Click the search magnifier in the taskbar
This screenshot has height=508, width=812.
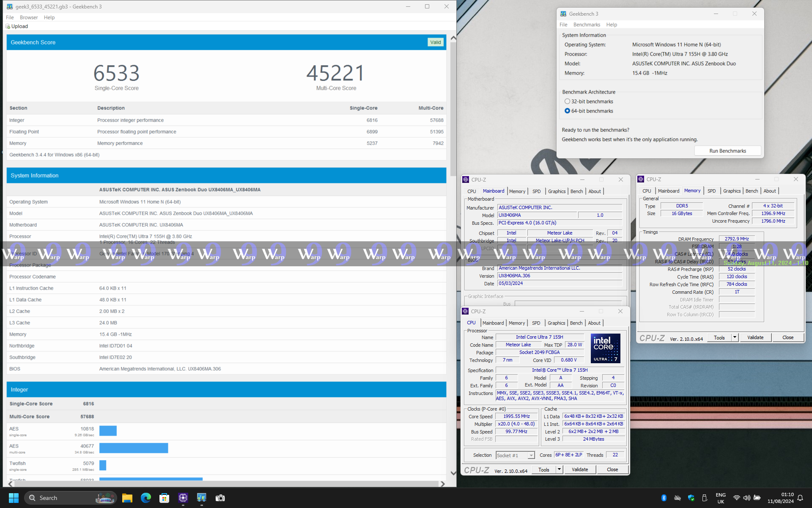tap(33, 498)
